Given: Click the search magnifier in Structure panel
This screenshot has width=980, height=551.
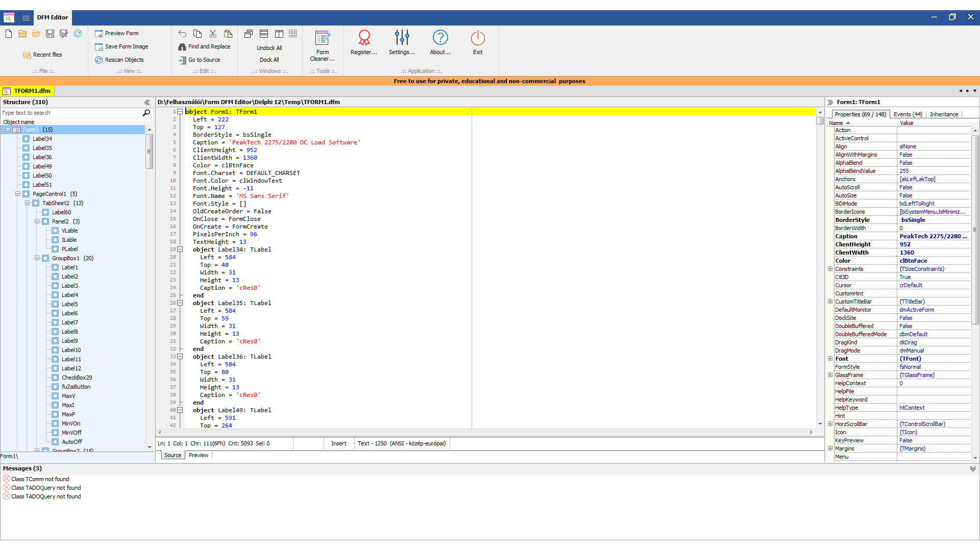Looking at the screenshot, I should pyautogui.click(x=146, y=113).
